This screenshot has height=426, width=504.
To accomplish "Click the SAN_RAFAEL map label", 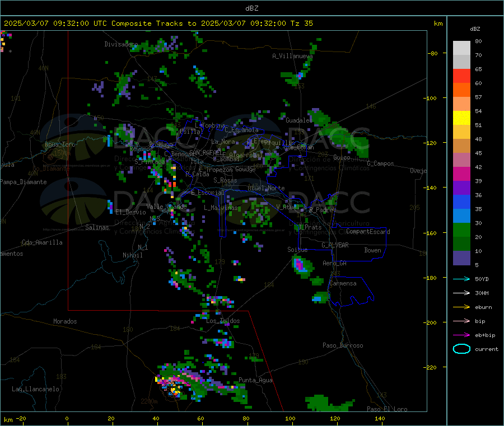I will point(207,153).
